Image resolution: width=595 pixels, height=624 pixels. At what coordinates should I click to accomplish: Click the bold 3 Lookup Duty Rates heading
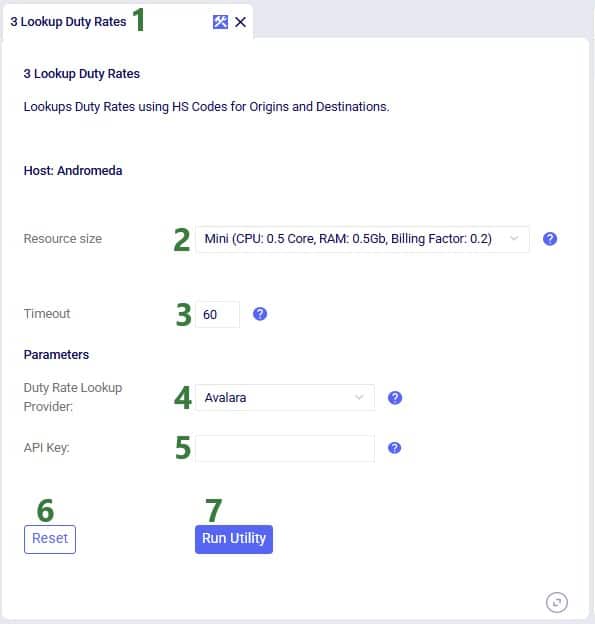(82, 74)
